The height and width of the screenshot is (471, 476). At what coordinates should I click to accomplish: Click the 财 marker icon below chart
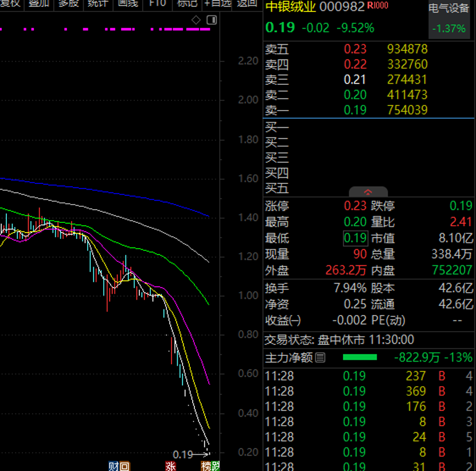coord(114,466)
